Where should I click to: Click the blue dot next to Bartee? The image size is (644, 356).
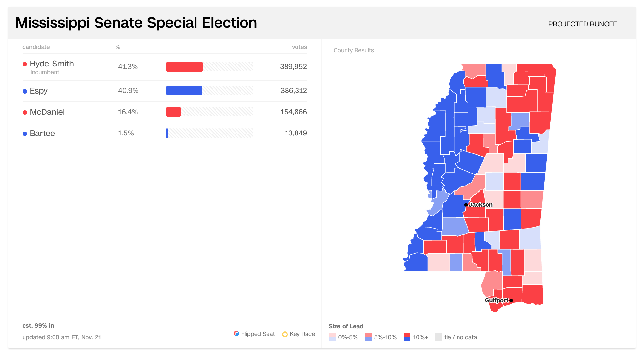[x=25, y=134]
